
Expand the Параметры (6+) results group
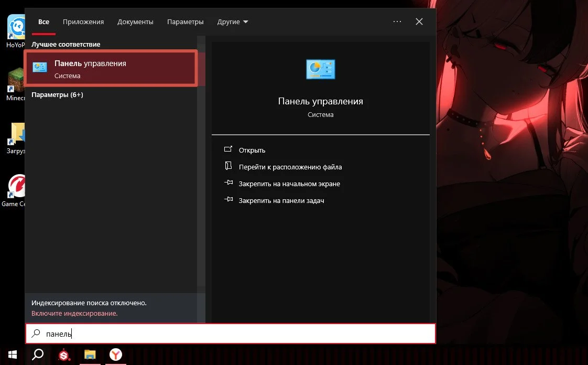[x=57, y=94]
